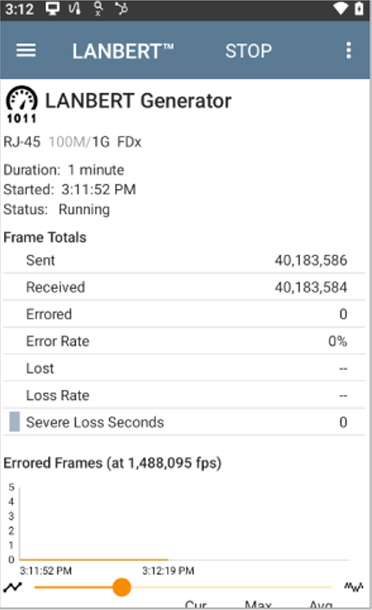
Task: Tap the battery status icon
Action: pyautogui.click(x=359, y=9)
